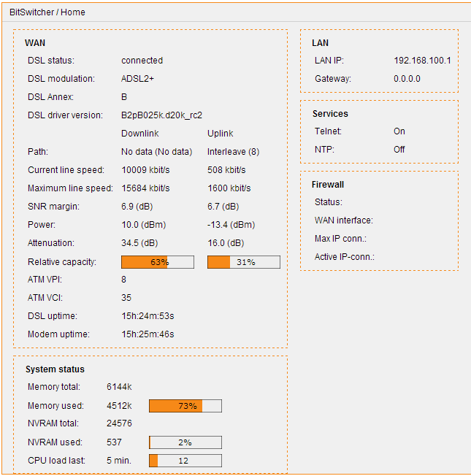Click the DSL driver version label
This screenshot has width=471, height=476.
pos(65,115)
